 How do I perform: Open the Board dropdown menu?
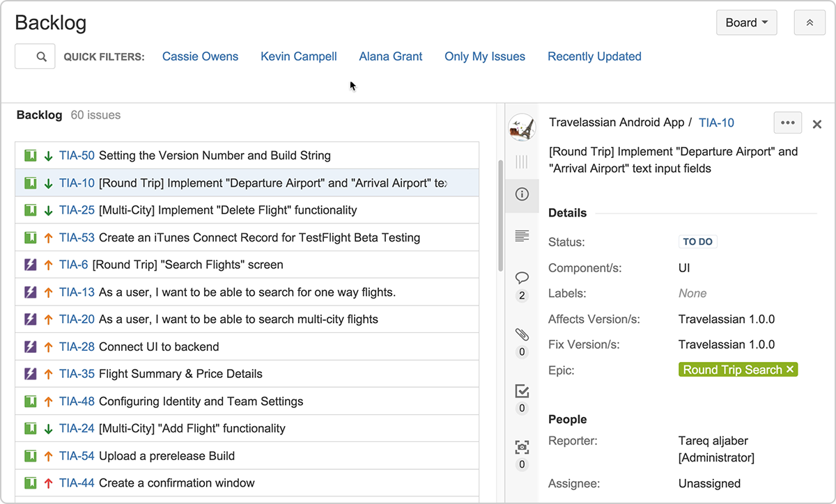click(746, 22)
